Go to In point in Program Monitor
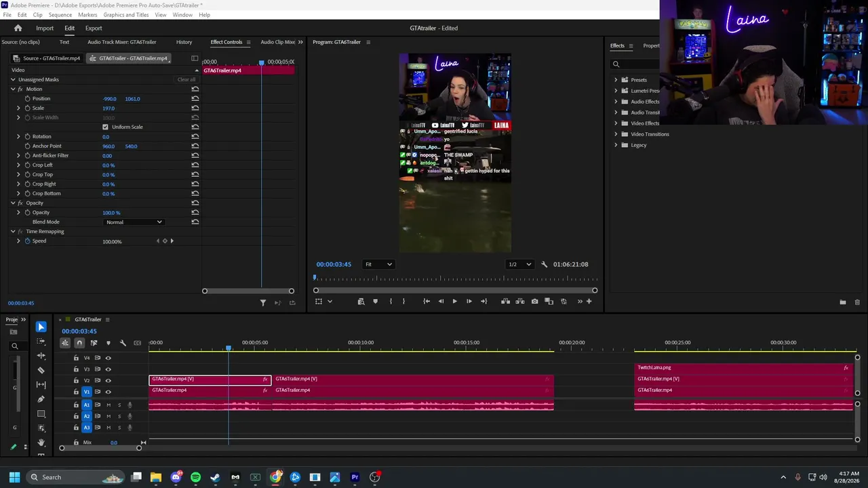The height and width of the screenshot is (488, 868). pos(427,302)
